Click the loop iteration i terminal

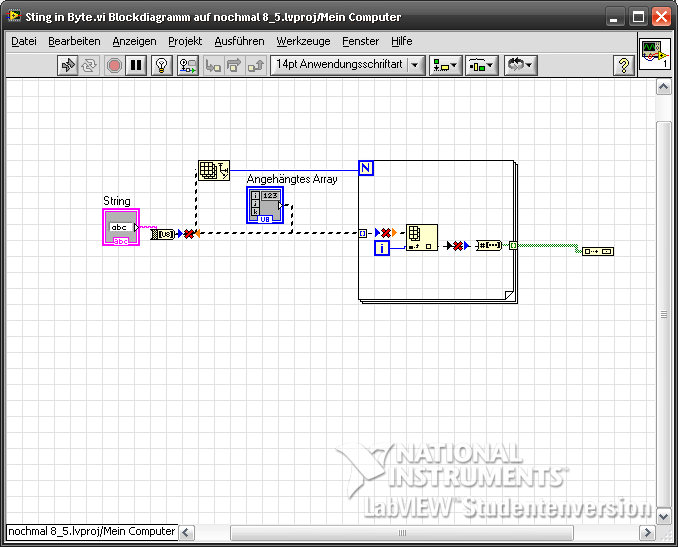(x=382, y=248)
